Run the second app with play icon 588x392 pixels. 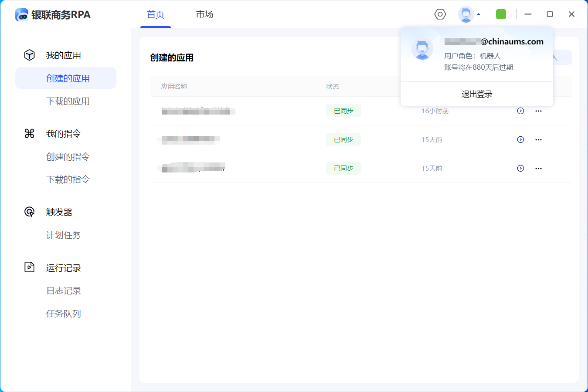[x=520, y=140]
